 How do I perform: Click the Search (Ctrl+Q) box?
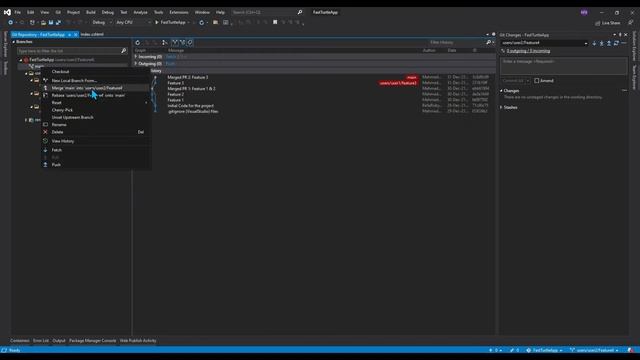pyautogui.click(x=267, y=12)
